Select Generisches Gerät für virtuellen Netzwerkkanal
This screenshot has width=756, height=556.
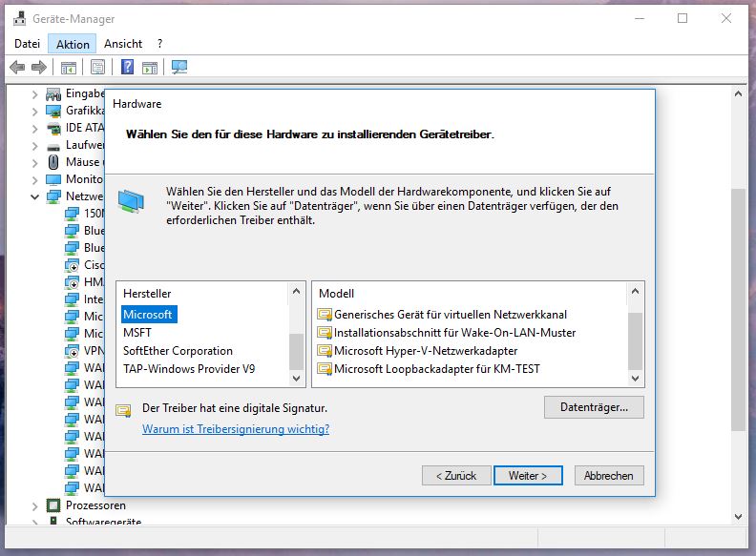[x=451, y=315]
